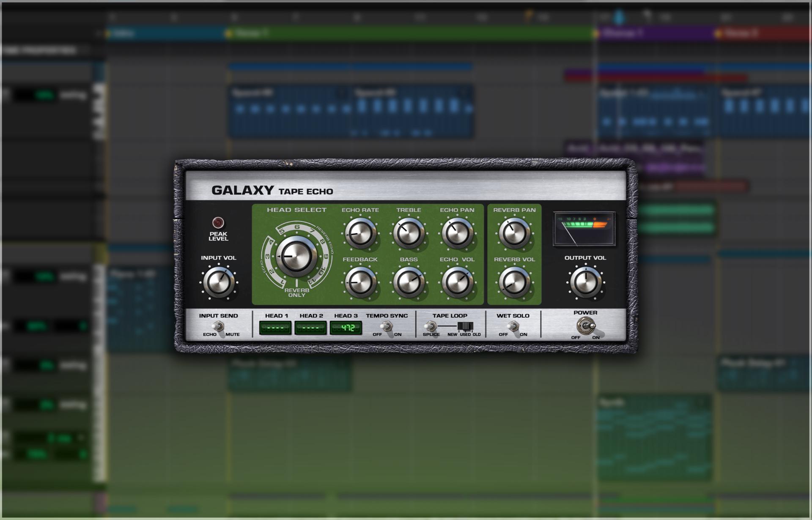The width and height of the screenshot is (812, 520).
Task: Select head position 11 on Head Select dial
Action: (x=312, y=281)
